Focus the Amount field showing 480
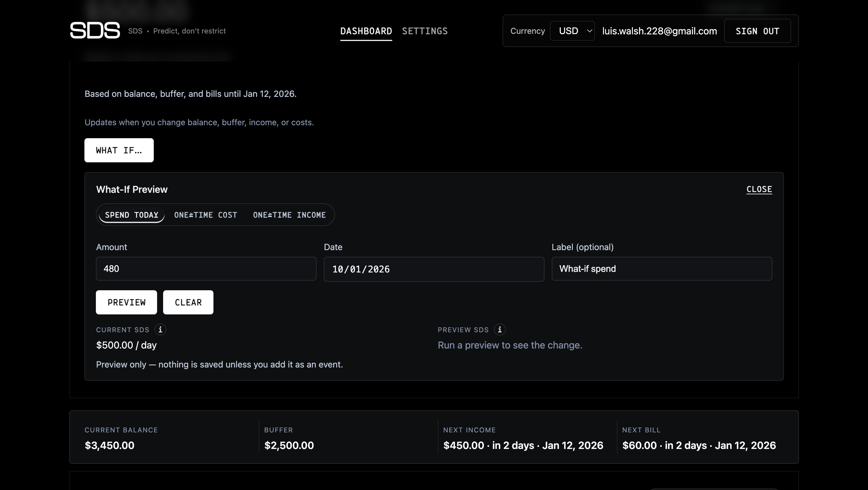The image size is (868, 490). click(x=206, y=269)
